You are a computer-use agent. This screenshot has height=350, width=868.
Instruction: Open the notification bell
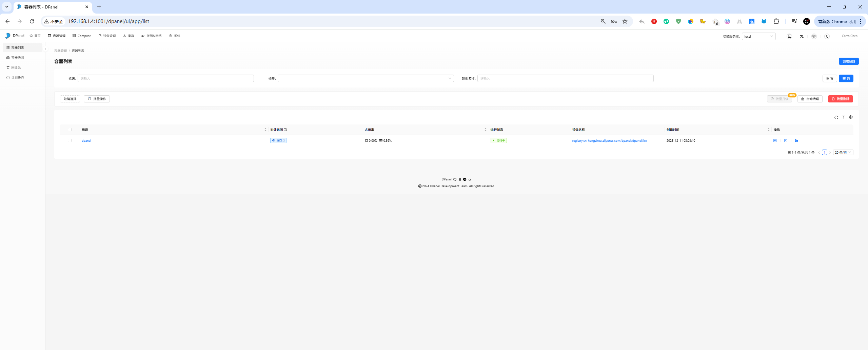pos(827,36)
